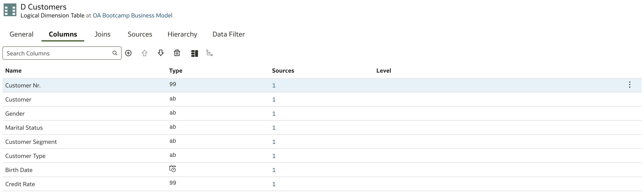Select the Customer Nr. column name
Screen dimensions: 644x194
pyautogui.click(x=23, y=86)
